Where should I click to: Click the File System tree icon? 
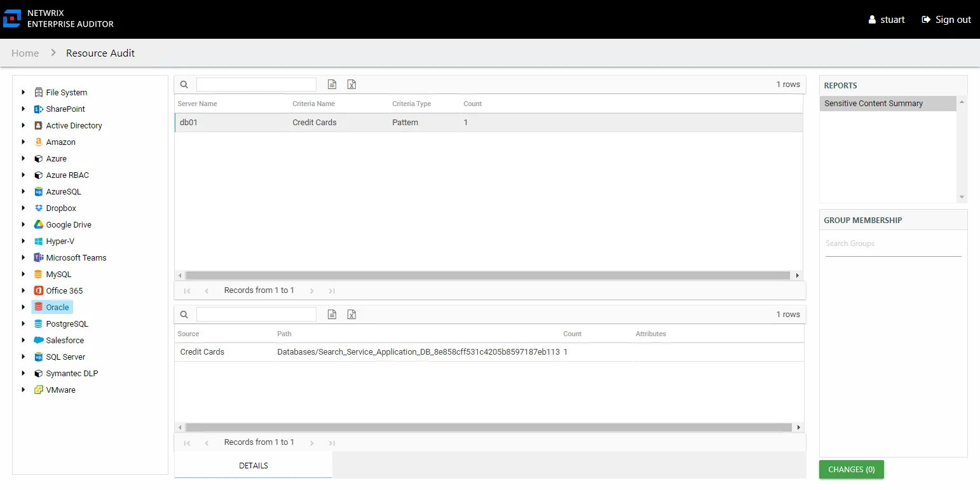39,92
